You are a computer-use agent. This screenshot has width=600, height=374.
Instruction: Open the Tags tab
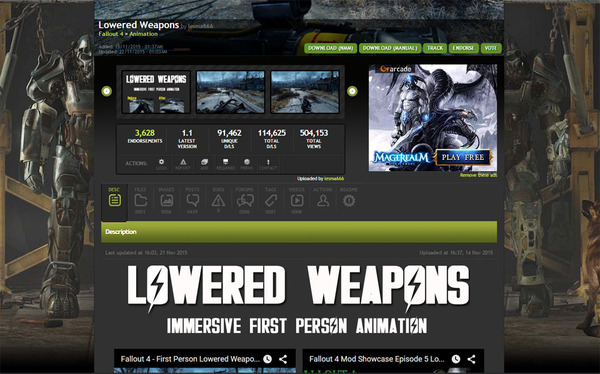[x=271, y=200]
